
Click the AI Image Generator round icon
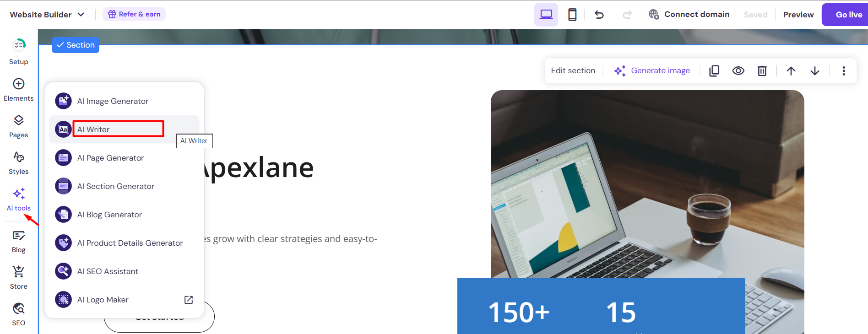[x=63, y=101]
